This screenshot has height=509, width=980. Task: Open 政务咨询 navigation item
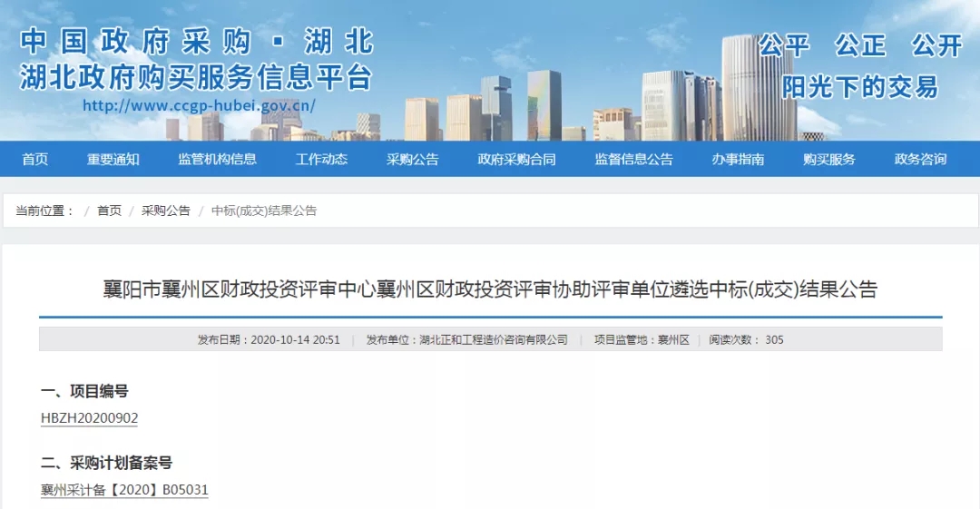point(920,160)
